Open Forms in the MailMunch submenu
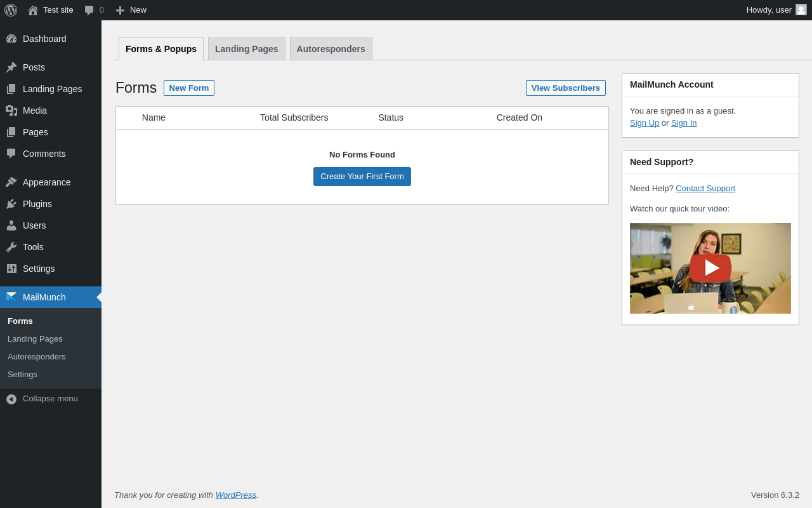812x508 pixels. pyautogui.click(x=20, y=321)
